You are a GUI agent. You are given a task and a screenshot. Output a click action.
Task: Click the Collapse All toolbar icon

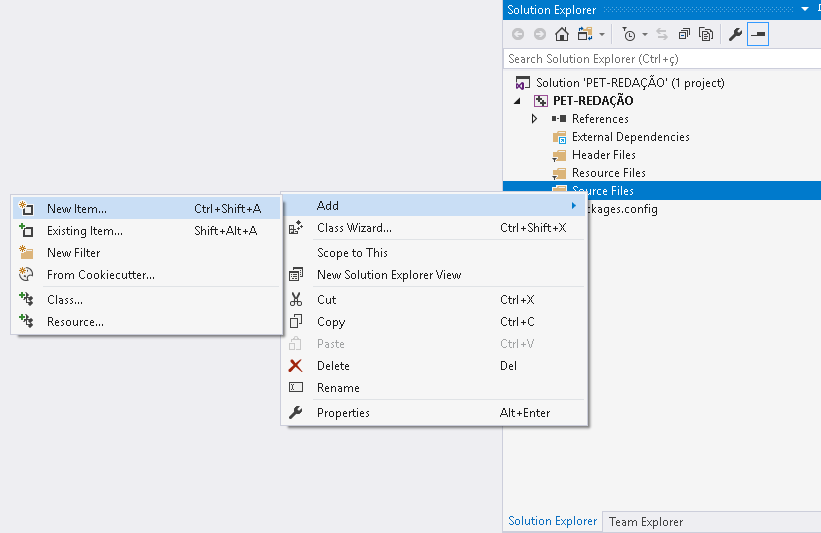pos(685,34)
